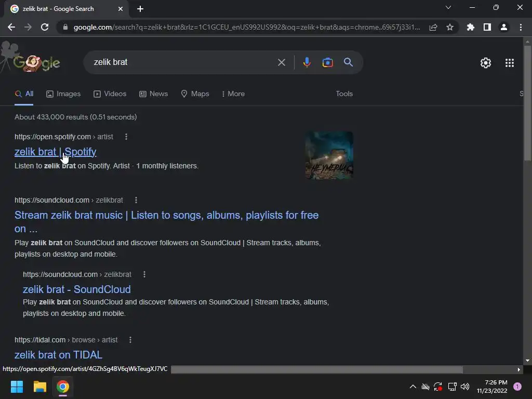Switch to the Images tab
The image size is (532, 399).
coord(63,94)
